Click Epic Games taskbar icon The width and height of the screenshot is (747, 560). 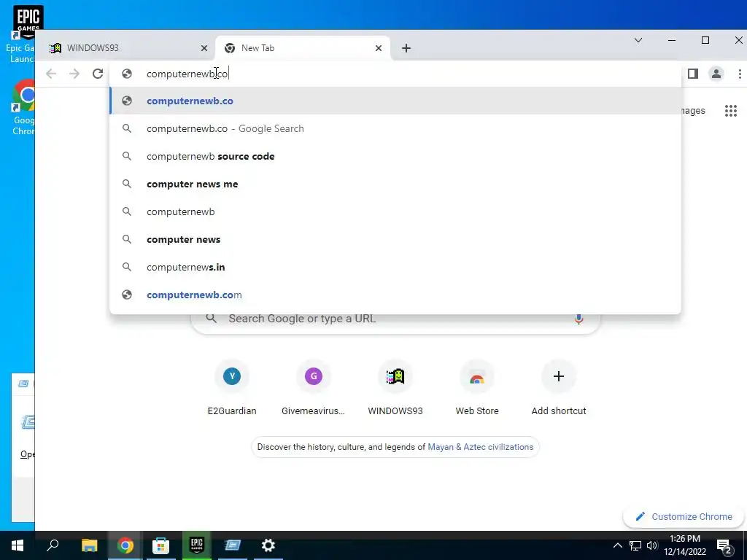pyautogui.click(x=197, y=545)
